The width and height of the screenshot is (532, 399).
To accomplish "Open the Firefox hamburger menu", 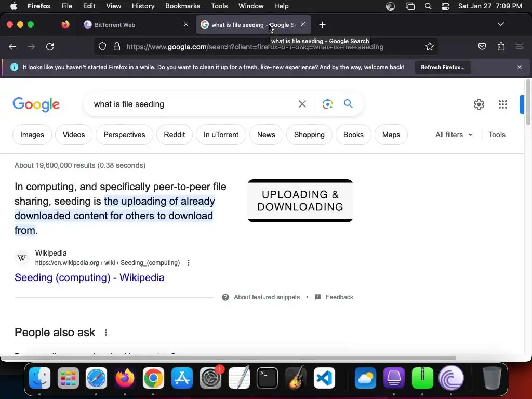I will coord(520,46).
